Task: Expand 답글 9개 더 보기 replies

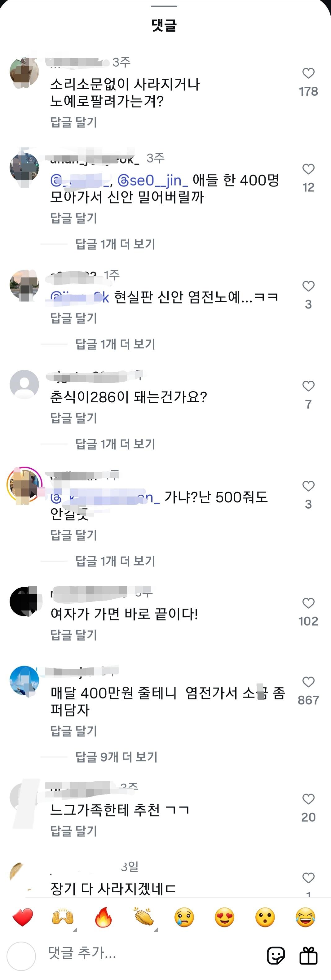Action: point(117,757)
